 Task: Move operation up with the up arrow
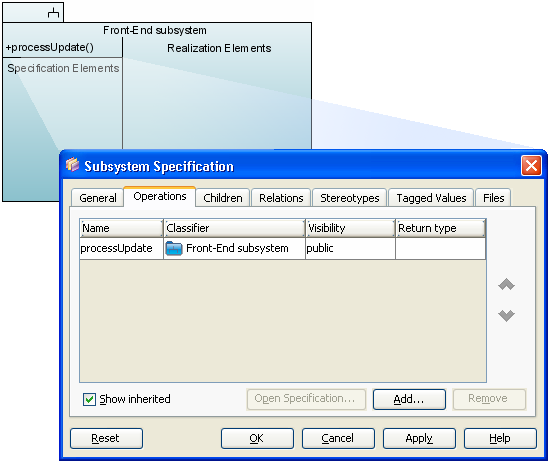pos(506,284)
